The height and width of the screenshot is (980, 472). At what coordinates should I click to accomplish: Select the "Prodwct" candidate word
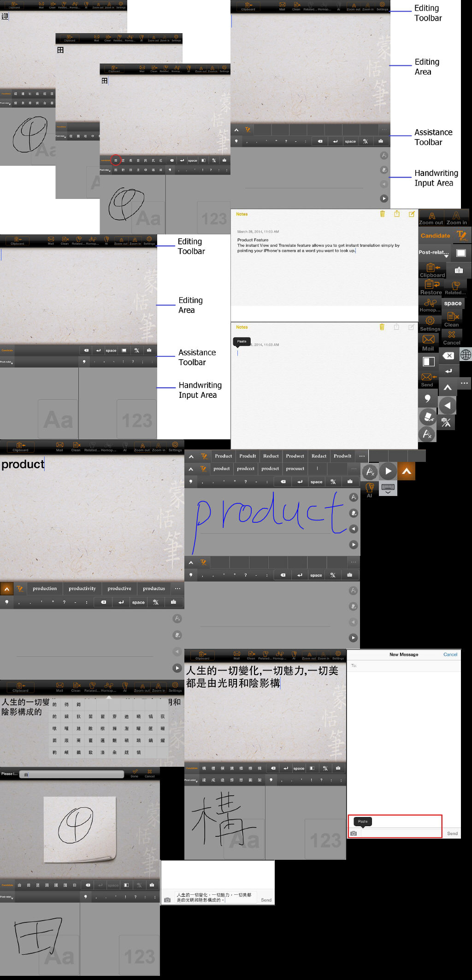coord(295,456)
